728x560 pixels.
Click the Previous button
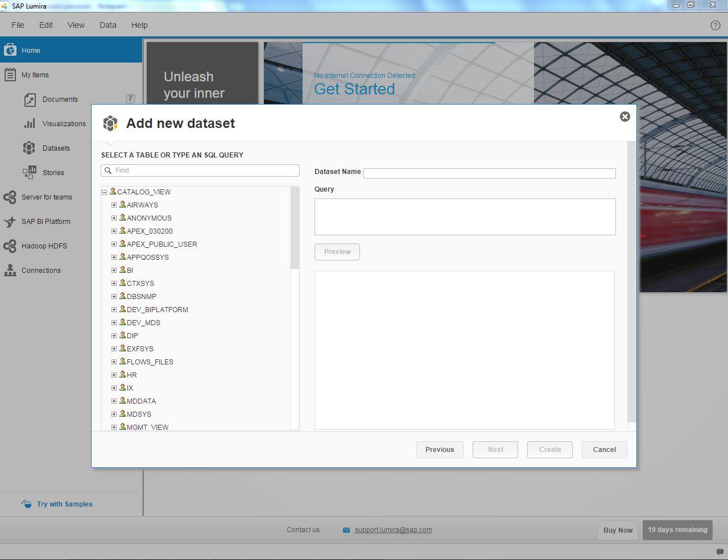[x=440, y=450]
